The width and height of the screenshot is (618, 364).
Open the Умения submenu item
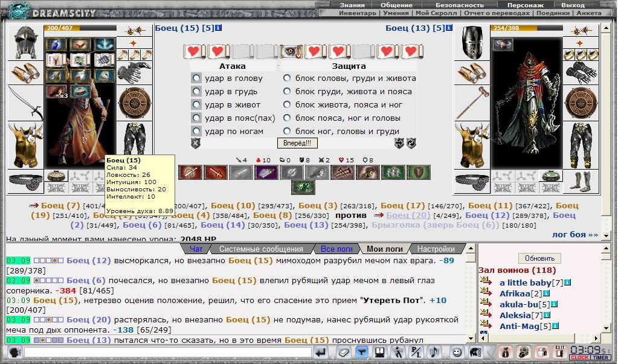(x=396, y=13)
